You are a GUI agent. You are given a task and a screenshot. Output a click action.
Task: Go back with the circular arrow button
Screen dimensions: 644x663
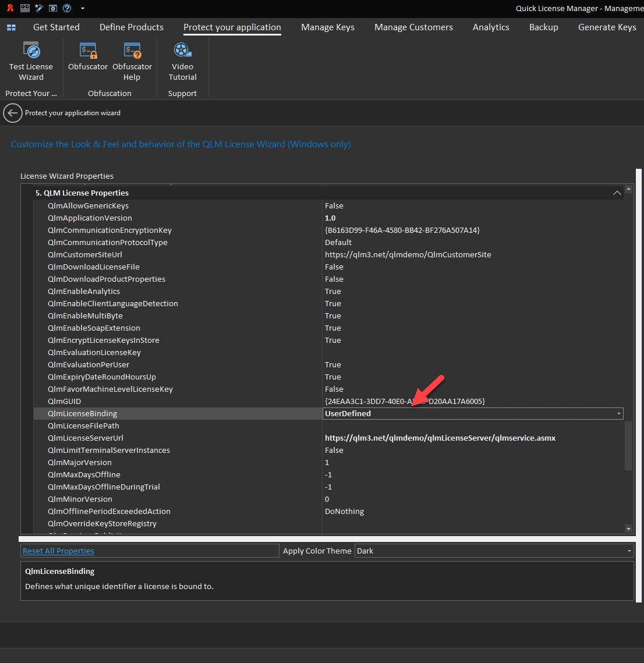13,113
